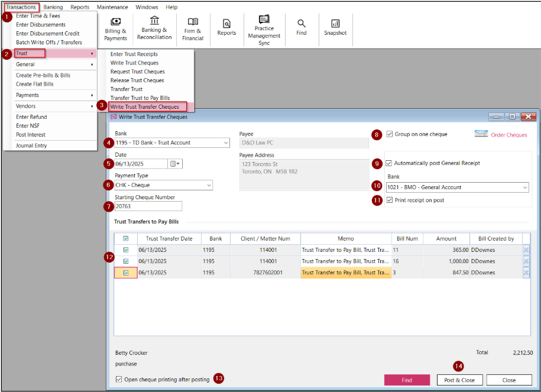The image size is (541, 392).
Task: Click the Find magnifier toolbar icon
Action: (x=302, y=27)
